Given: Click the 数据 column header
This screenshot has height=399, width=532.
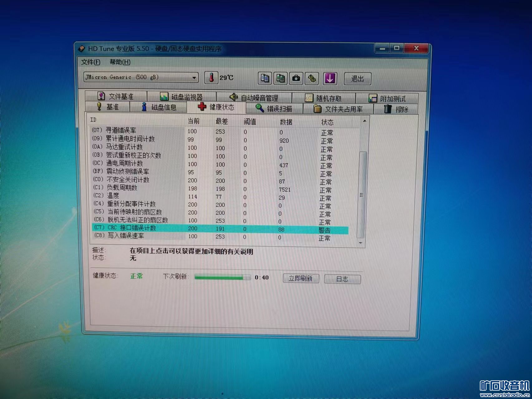Looking at the screenshot, I should click(286, 122).
